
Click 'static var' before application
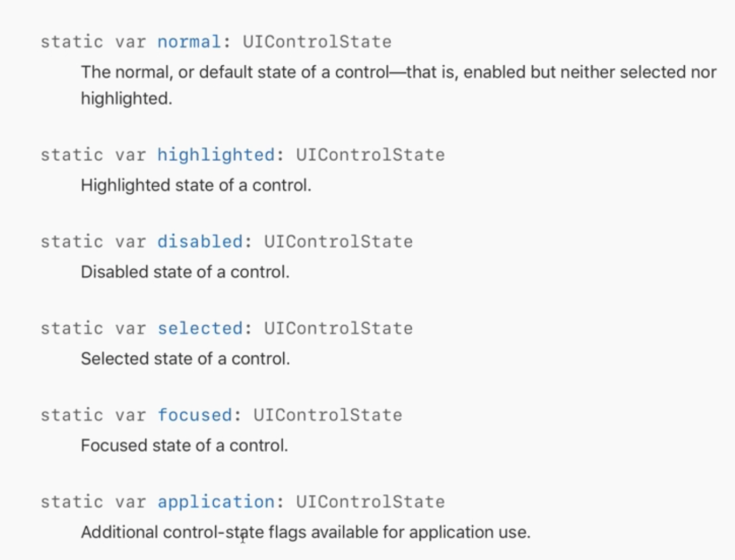click(x=93, y=502)
